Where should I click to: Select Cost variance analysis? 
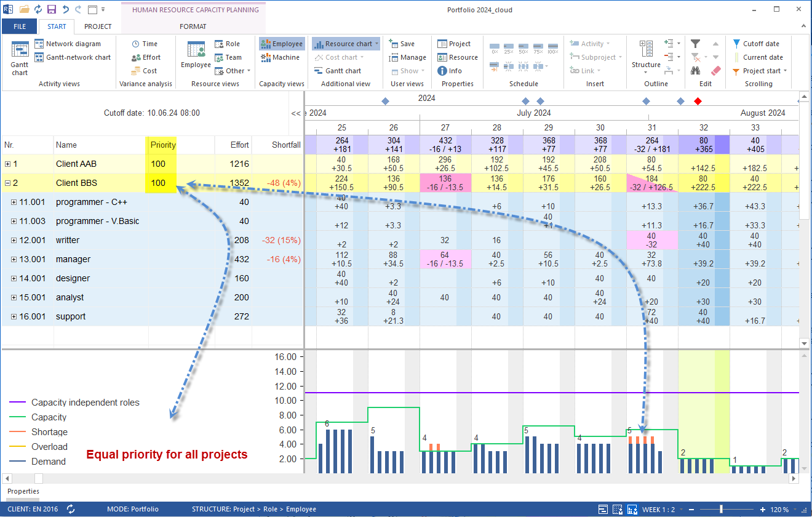pos(144,71)
